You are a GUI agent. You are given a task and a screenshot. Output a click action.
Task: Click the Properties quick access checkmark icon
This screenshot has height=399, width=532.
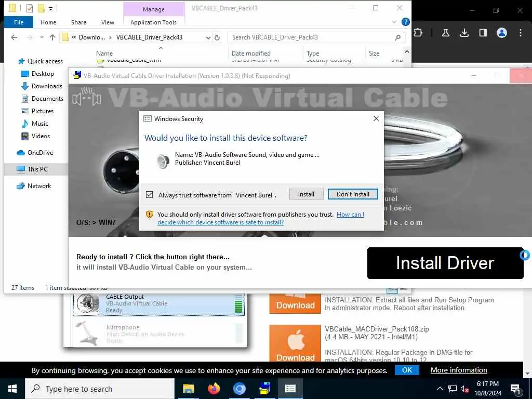pyautogui.click(x=30, y=8)
